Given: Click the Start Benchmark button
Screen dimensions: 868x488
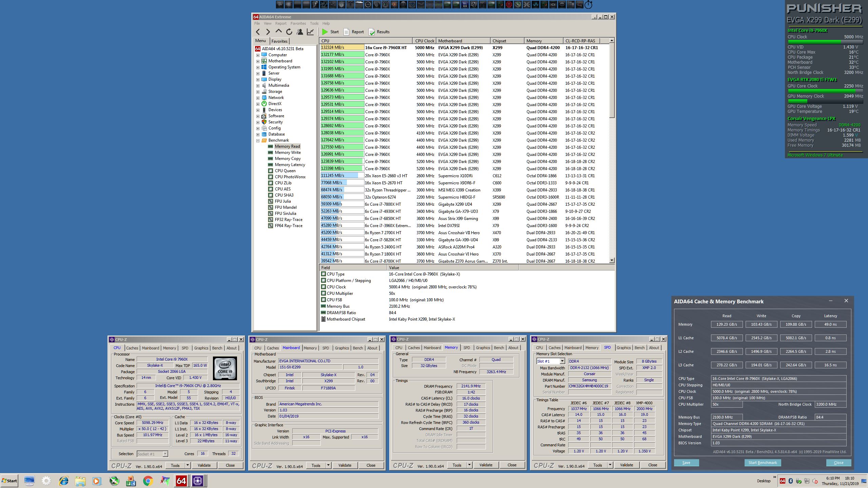Looking at the screenshot, I should (763, 463).
